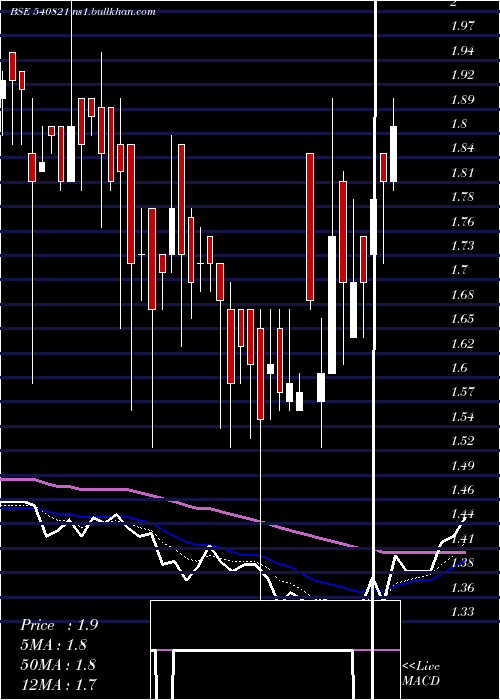Click the '50MA : 1.8' legend entry

click(58, 664)
